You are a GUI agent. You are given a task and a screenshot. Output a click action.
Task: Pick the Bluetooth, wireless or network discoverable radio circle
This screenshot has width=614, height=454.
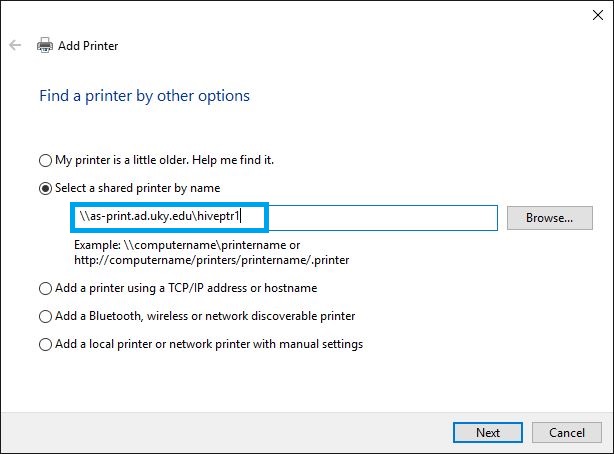pyautogui.click(x=45, y=316)
